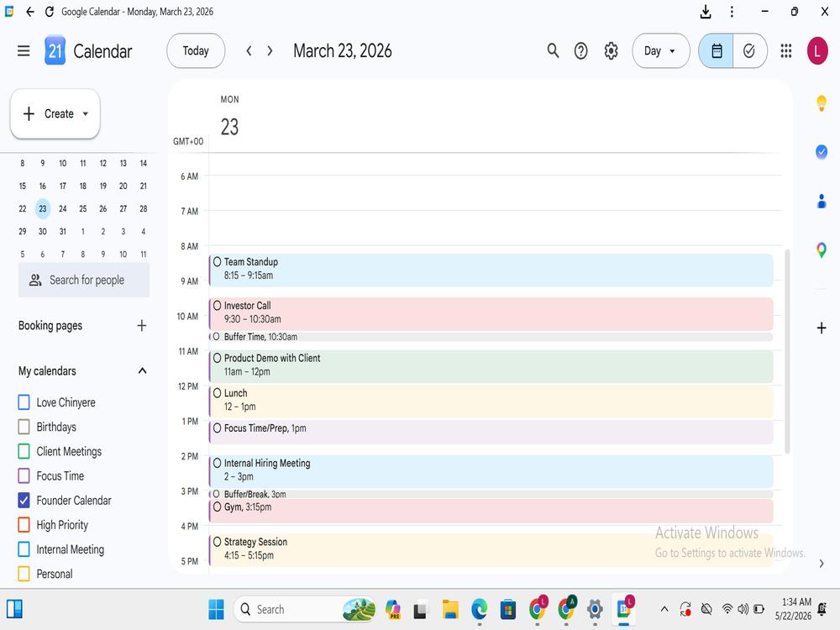Image resolution: width=840 pixels, height=630 pixels.
Task: Open the calendar search magnifier
Action: 553,51
